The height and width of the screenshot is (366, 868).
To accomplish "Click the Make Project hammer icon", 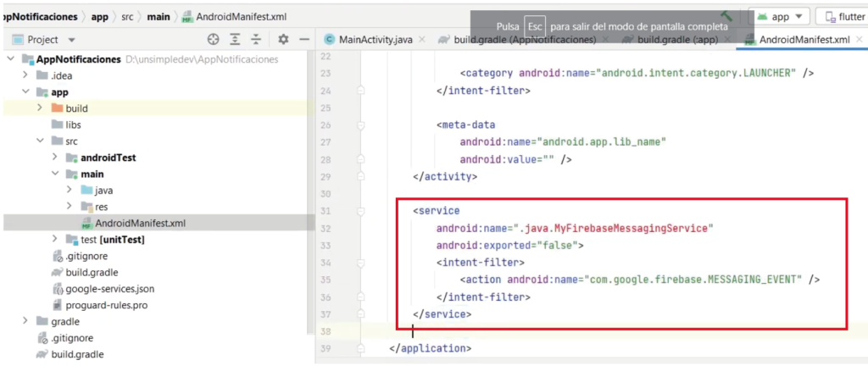I will click(x=727, y=16).
